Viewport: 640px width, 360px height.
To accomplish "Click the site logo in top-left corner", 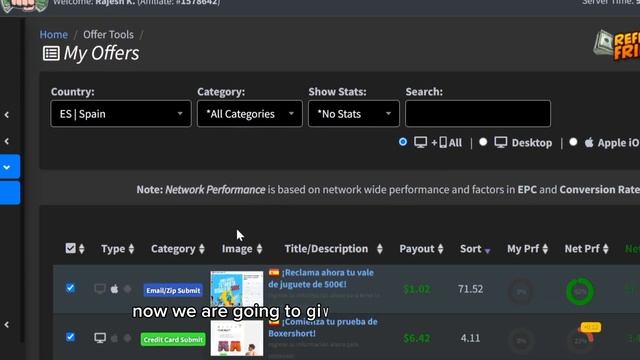I will 24,5.
